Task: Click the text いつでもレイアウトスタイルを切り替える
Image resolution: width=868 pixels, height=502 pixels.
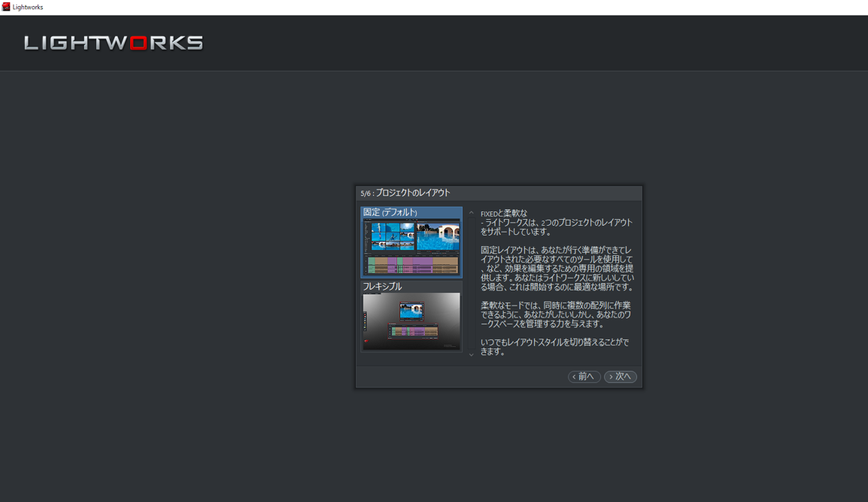Action: tap(554, 346)
